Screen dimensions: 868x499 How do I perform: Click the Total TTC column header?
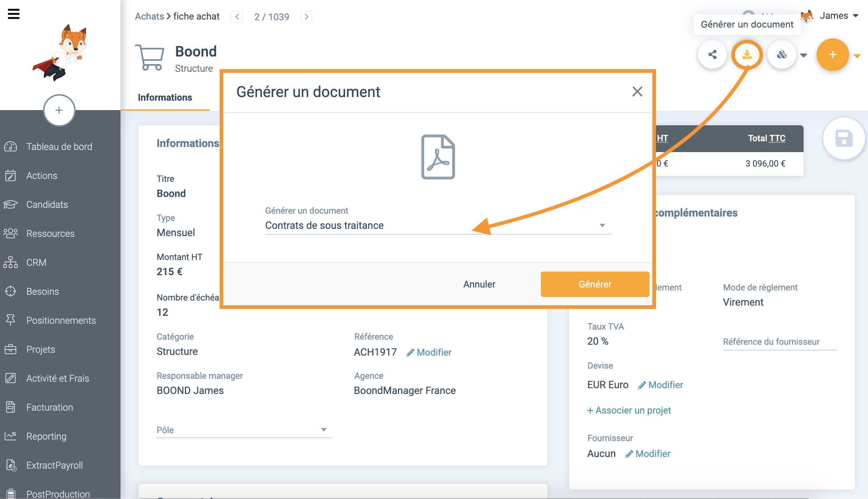766,138
